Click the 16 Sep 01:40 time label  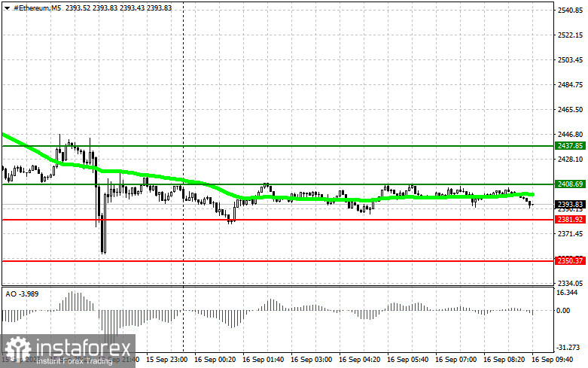(x=263, y=360)
